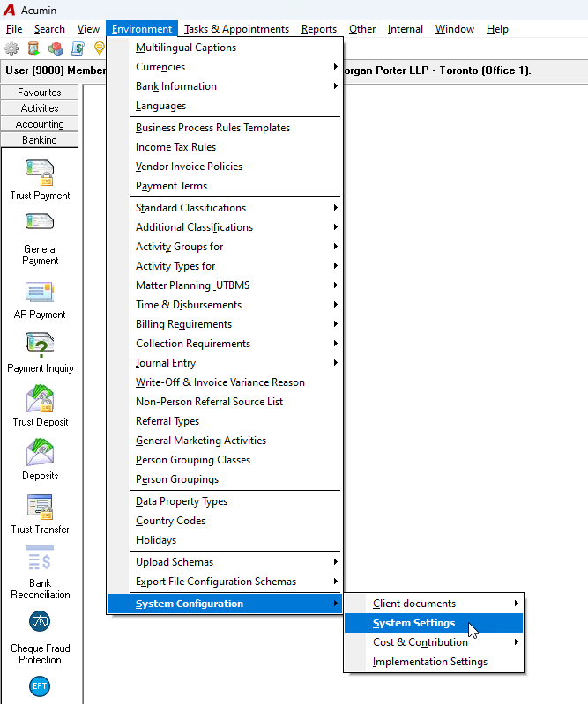
Task: Open the Reports menu
Action: pos(319,29)
